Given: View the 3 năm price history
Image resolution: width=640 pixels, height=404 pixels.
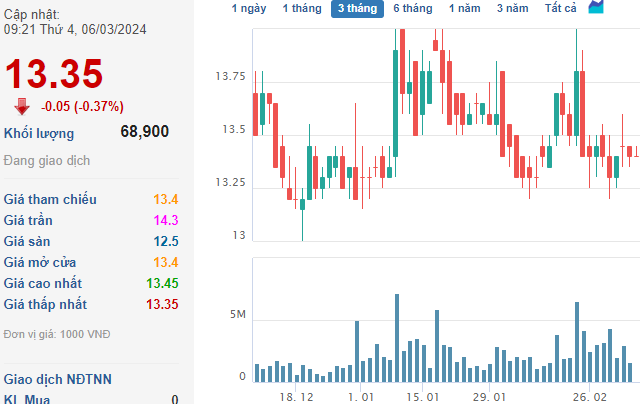Looking at the screenshot, I should [x=514, y=9].
